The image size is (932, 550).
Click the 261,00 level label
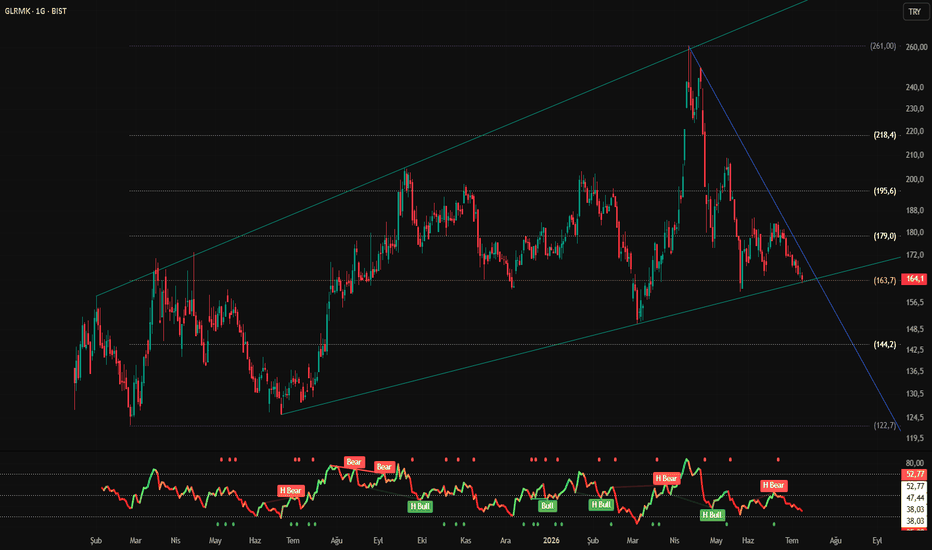click(883, 46)
